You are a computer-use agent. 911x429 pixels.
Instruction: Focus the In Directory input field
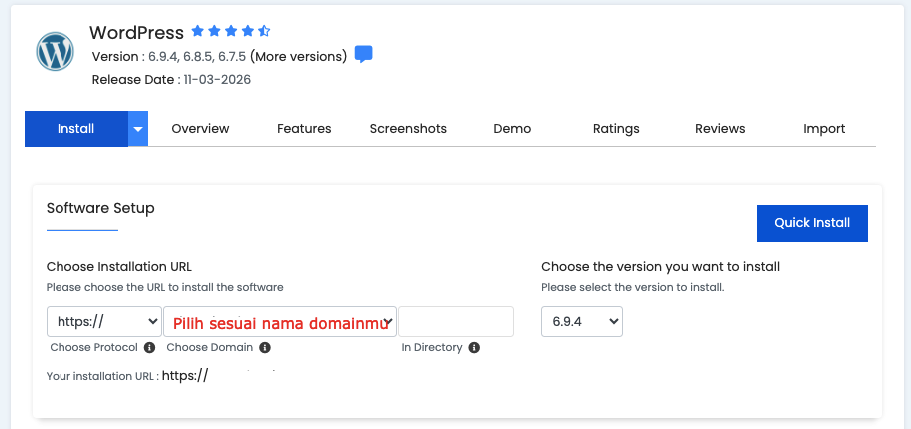pyautogui.click(x=456, y=321)
